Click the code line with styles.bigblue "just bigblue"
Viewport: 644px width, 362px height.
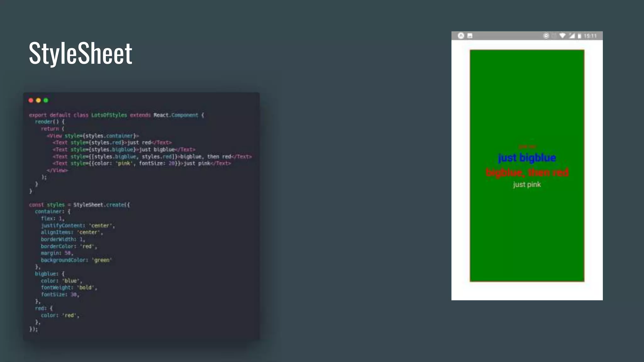pos(124,150)
